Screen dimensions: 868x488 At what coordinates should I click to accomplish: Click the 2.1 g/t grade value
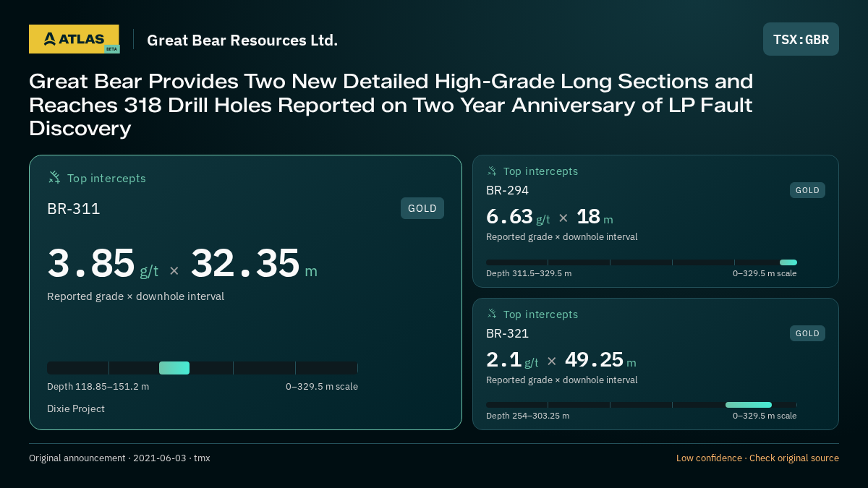tap(512, 359)
